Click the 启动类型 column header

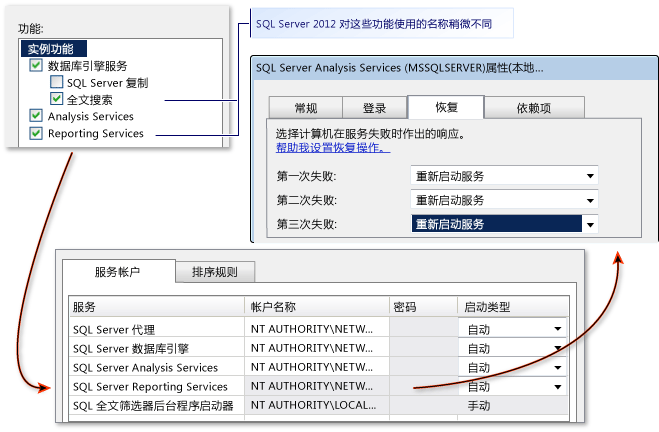click(x=513, y=307)
